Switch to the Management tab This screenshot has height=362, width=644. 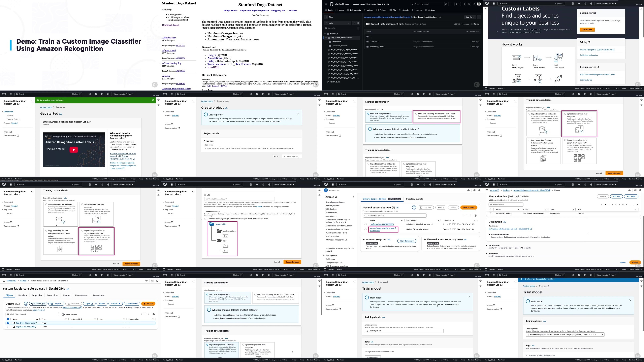click(82, 295)
